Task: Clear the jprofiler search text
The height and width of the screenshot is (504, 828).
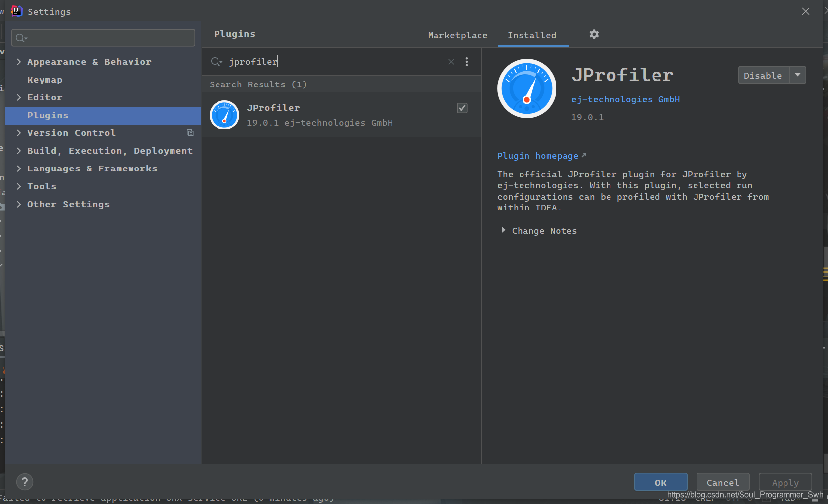Action: 451,62
